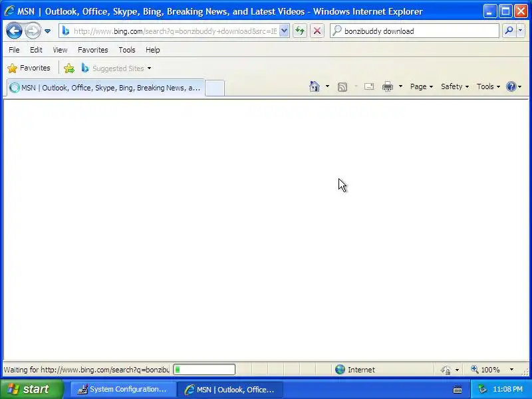532x399 pixels.
Task: Switch to System Configuration taskbar window
Action: 122,390
